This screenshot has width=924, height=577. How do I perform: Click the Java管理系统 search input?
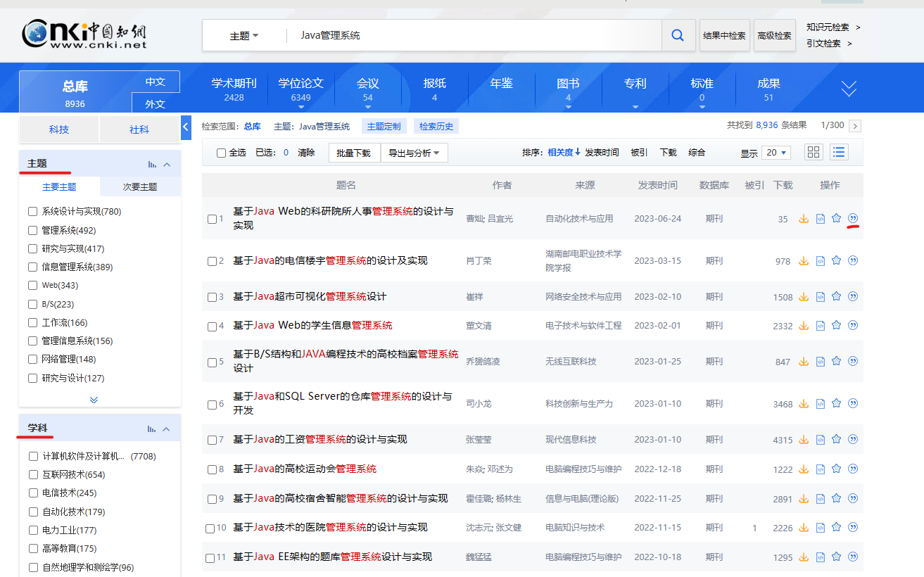474,35
